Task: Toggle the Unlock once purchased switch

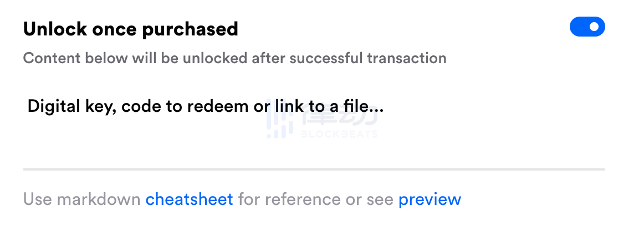Action: point(587,27)
